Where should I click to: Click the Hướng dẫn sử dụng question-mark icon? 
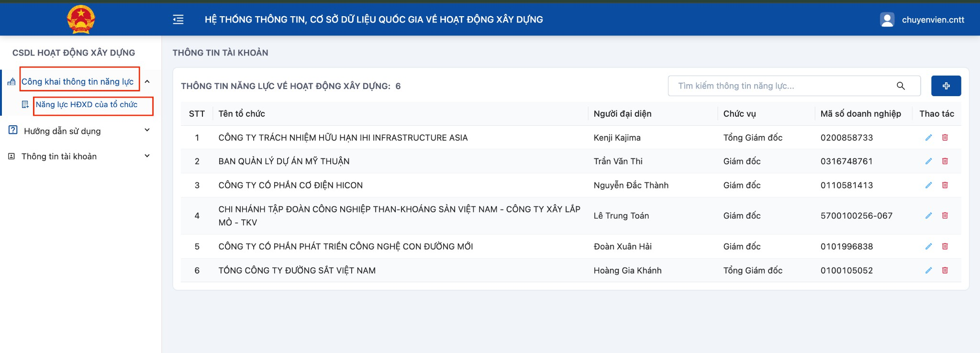pyautogui.click(x=13, y=130)
